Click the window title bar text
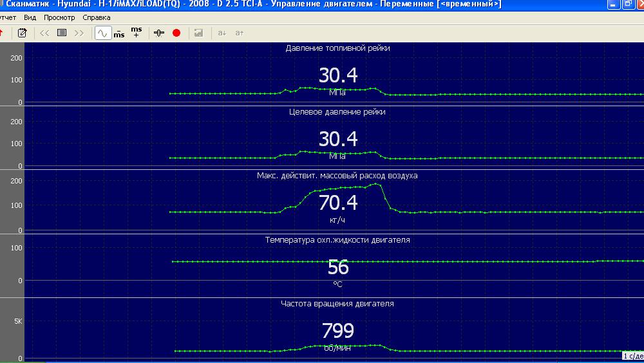This screenshot has width=644, height=363. (253, 5)
